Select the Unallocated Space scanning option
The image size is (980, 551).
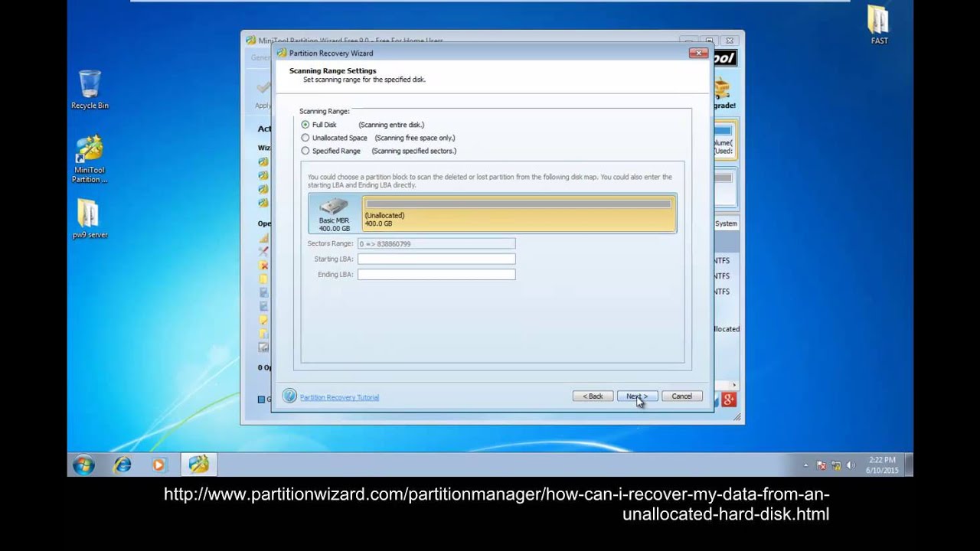(x=305, y=138)
